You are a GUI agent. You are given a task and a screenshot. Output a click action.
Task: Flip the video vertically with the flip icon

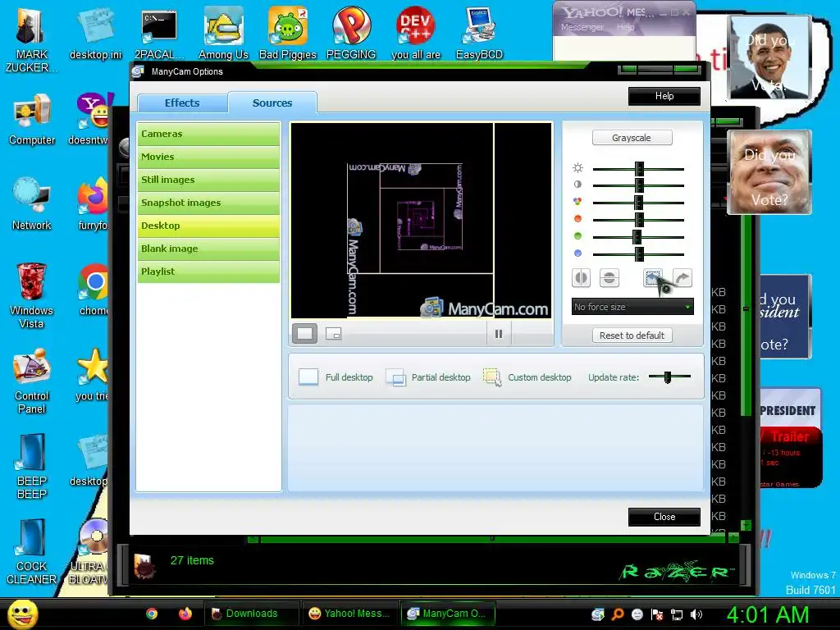pyautogui.click(x=609, y=278)
